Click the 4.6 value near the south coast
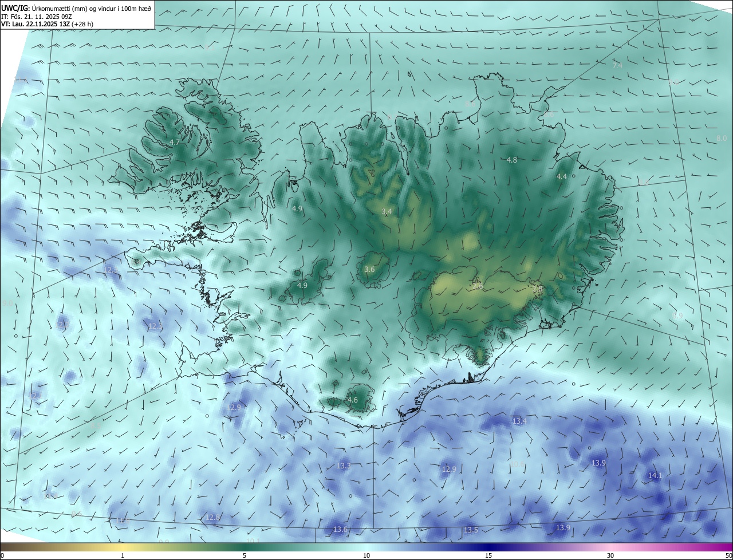The width and height of the screenshot is (733, 560). pos(353,400)
